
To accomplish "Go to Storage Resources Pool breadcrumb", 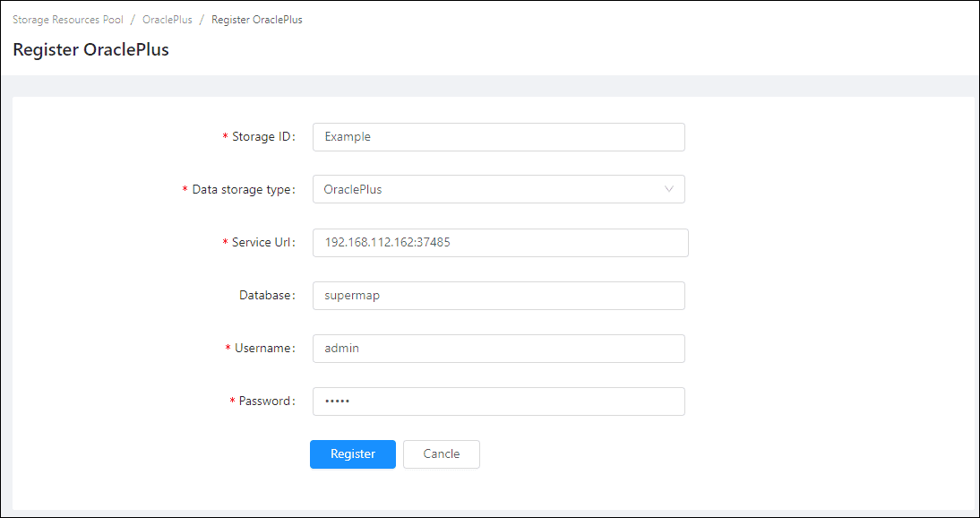I will pyautogui.click(x=68, y=20).
